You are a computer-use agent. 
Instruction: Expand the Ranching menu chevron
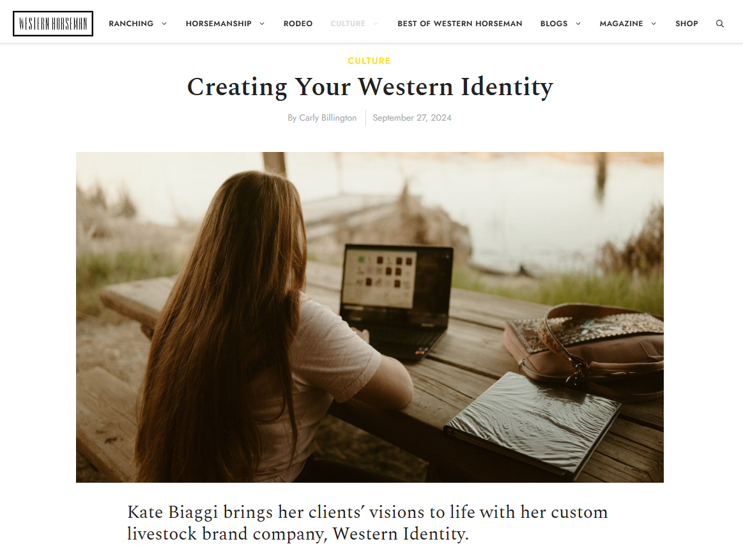pyautogui.click(x=164, y=24)
